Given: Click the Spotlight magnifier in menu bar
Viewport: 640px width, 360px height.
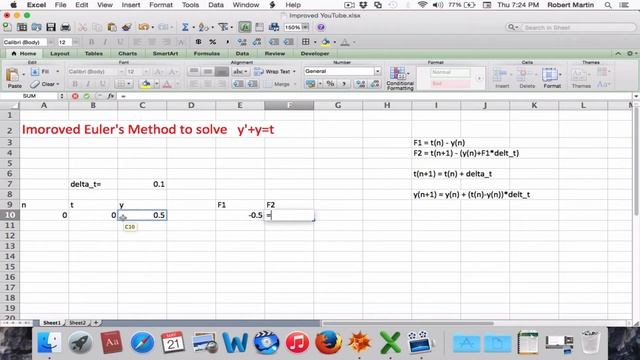Looking at the screenshot, I should pyautogui.click(x=608, y=5).
